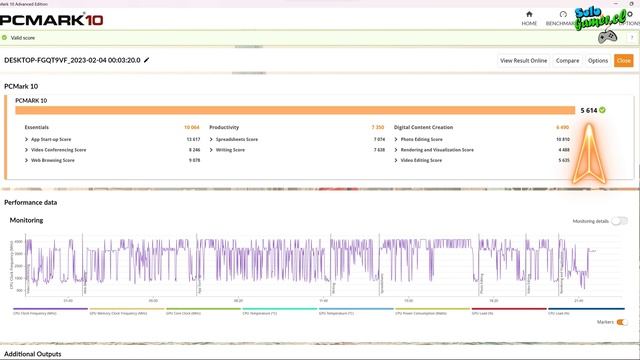Screen dimensions: 640x360
Task: Select the CPU Clock Frequency legend line
Action: tap(50, 309)
